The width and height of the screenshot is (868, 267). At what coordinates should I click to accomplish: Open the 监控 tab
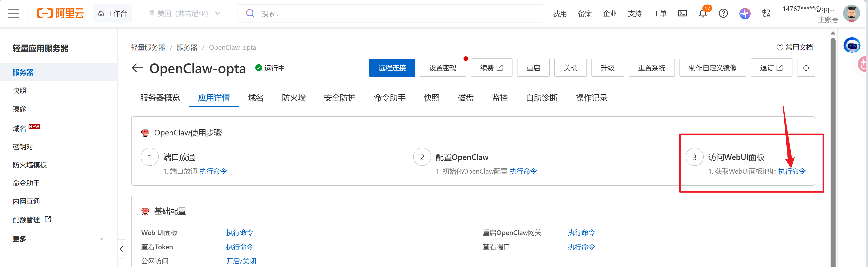(500, 97)
